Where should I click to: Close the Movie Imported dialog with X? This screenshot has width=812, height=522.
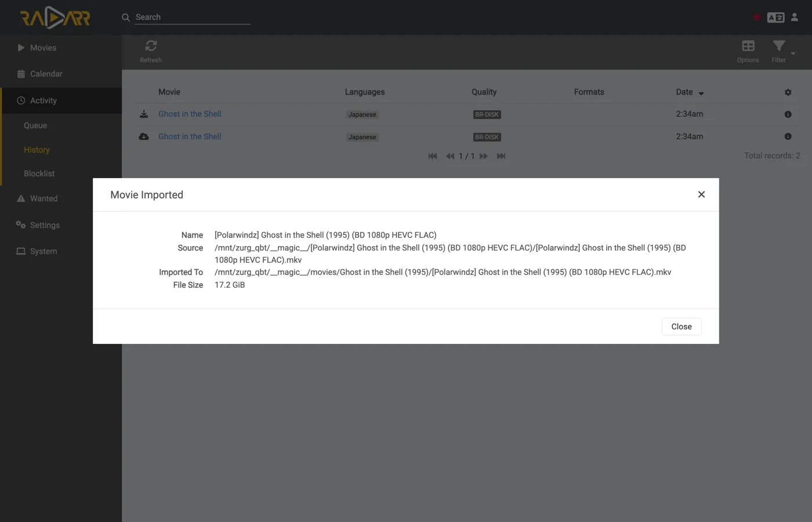click(701, 194)
